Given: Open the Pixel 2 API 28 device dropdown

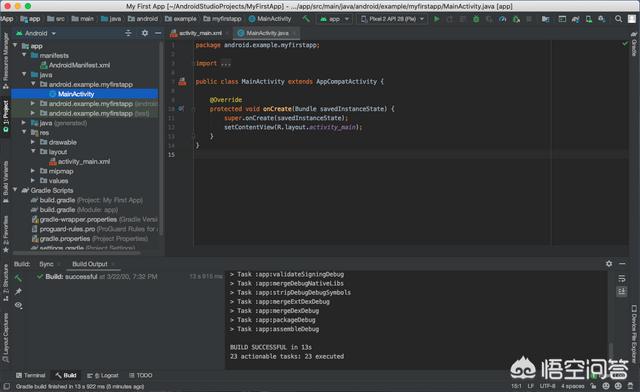Looking at the screenshot, I should tap(392, 19).
